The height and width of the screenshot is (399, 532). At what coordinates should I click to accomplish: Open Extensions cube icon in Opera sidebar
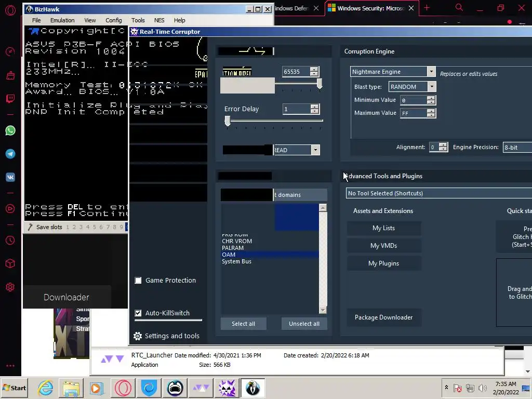click(10, 263)
